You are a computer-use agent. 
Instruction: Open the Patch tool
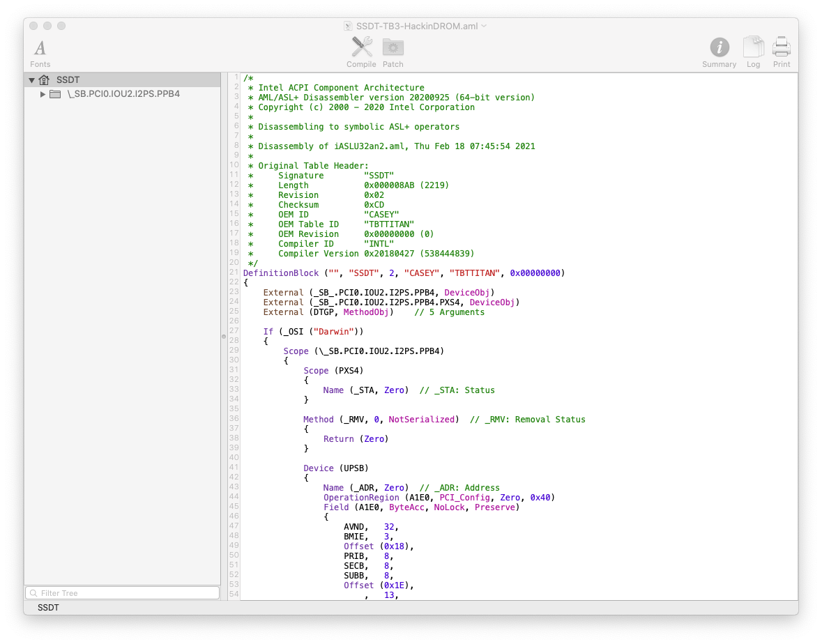tap(393, 48)
